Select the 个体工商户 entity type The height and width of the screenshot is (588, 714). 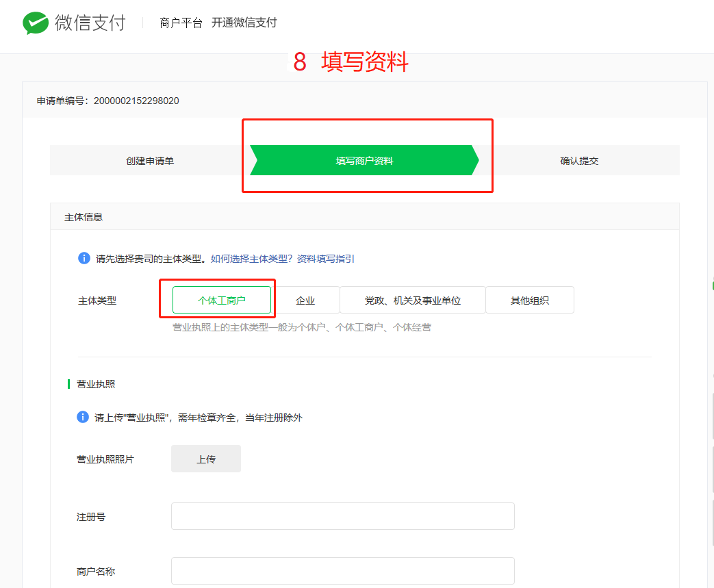[221, 300]
